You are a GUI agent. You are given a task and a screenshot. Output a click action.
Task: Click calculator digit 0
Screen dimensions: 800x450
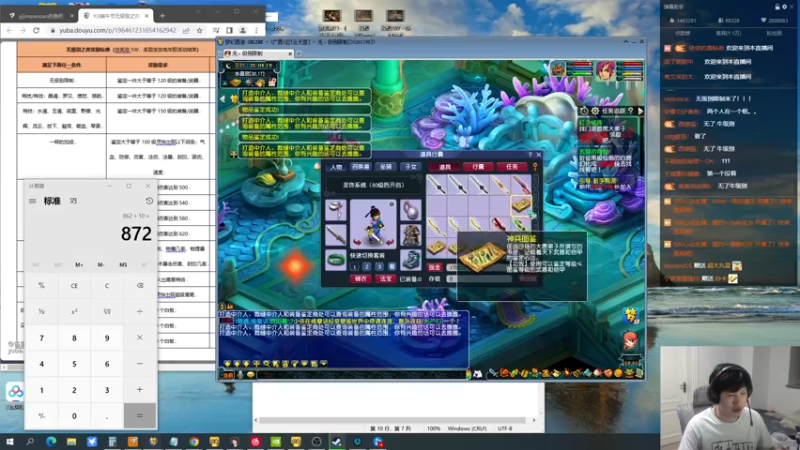point(74,416)
